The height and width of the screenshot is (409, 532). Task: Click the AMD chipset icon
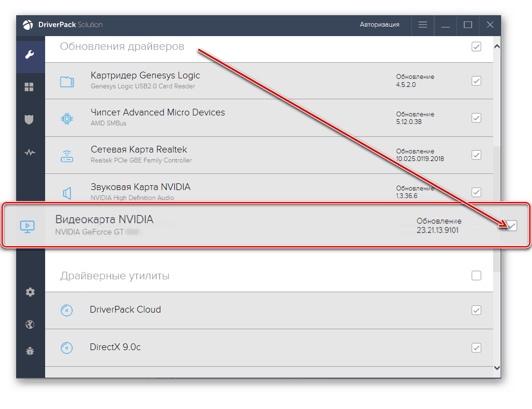[x=67, y=118]
